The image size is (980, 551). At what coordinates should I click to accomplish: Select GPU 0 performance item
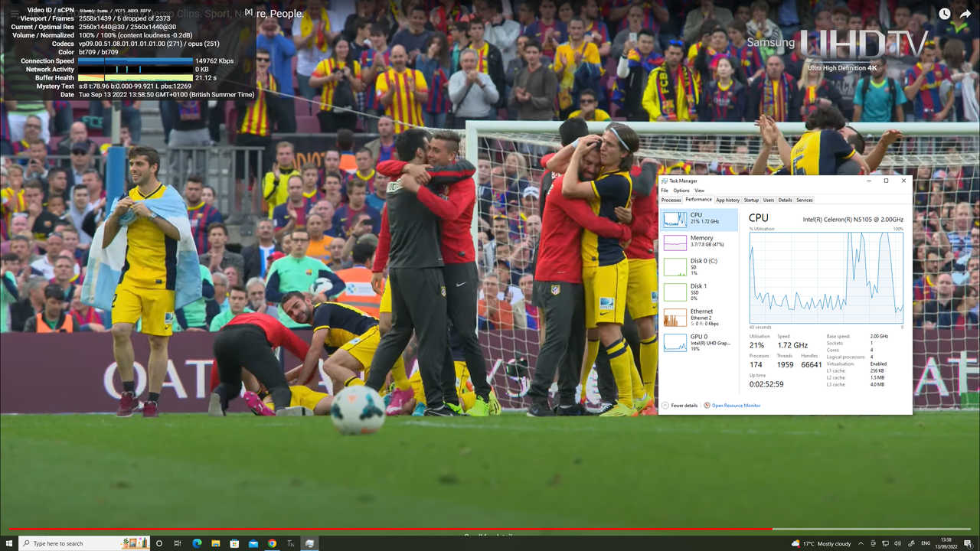pyautogui.click(x=699, y=342)
